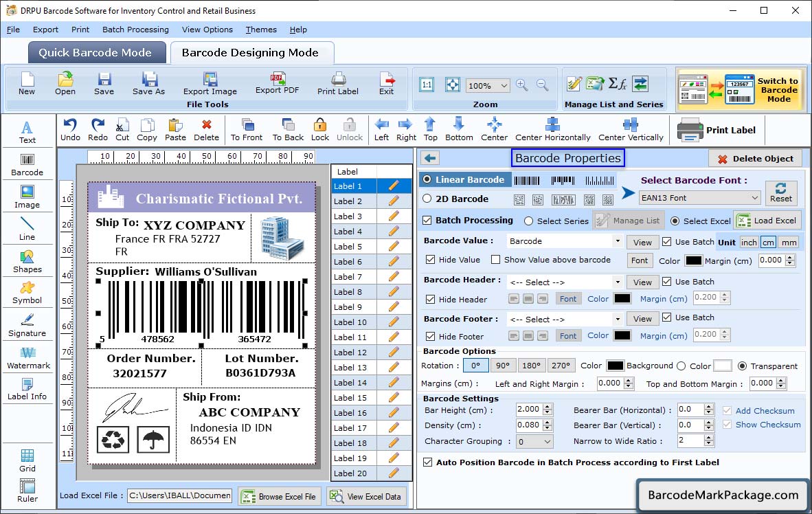Screen dimensions: 812x514
Task: Switch to Barcode Mode
Action: point(741,89)
